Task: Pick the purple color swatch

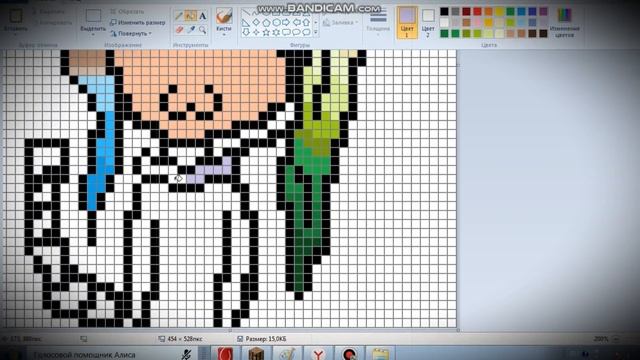Action: point(543,12)
